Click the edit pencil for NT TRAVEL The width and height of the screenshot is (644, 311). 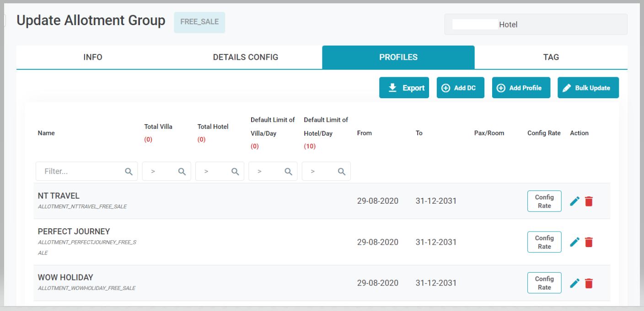575,201
